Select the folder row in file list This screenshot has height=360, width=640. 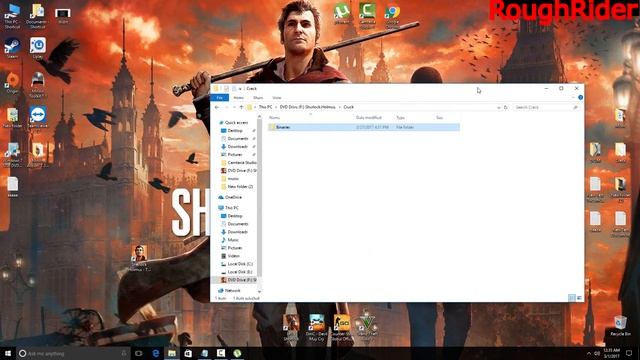[x=364, y=127]
